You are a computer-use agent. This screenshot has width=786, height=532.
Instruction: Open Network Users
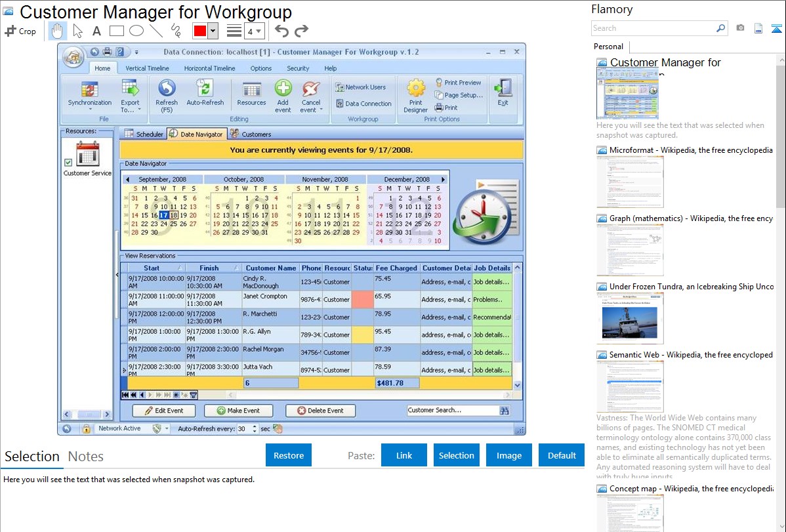(360, 87)
